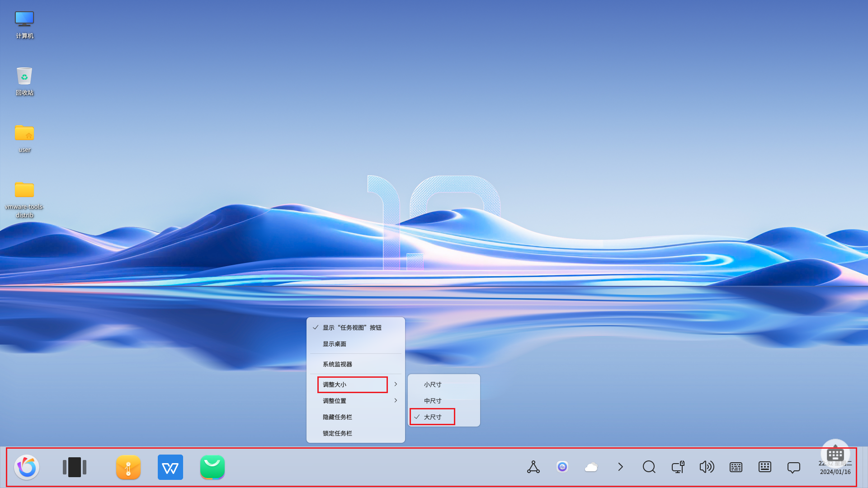Open the wired network connection tray icon
Screen dimensions: 868x488
click(x=678, y=467)
